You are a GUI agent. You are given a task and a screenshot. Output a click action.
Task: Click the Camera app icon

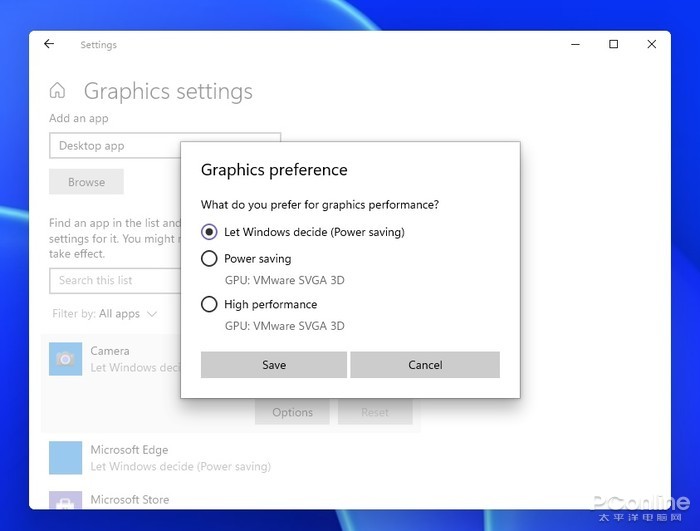pyautogui.click(x=65, y=359)
